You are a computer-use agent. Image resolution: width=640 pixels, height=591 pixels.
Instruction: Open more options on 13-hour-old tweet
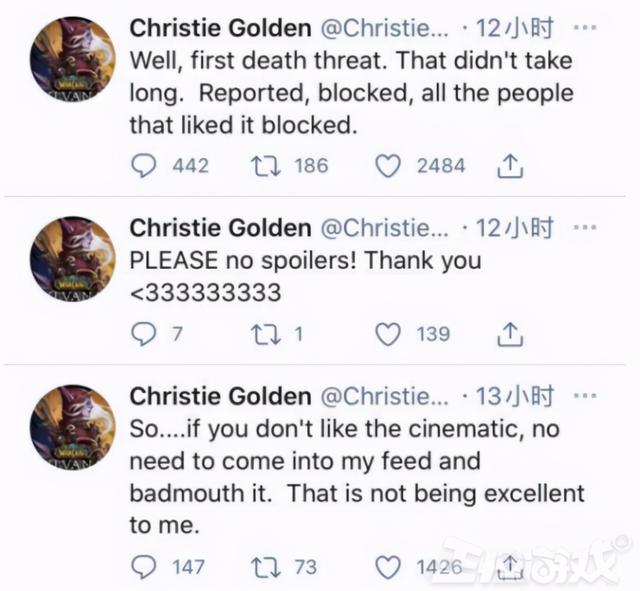tap(585, 395)
